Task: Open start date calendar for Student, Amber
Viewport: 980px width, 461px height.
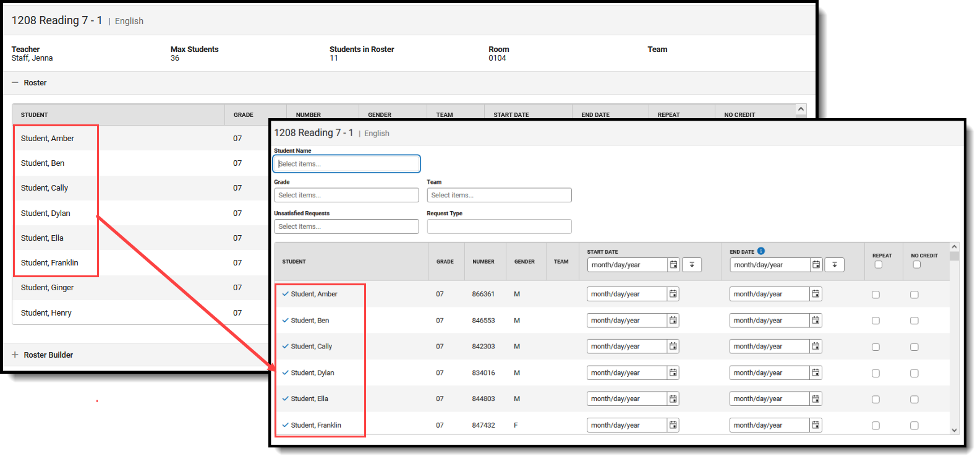Action: coord(673,294)
